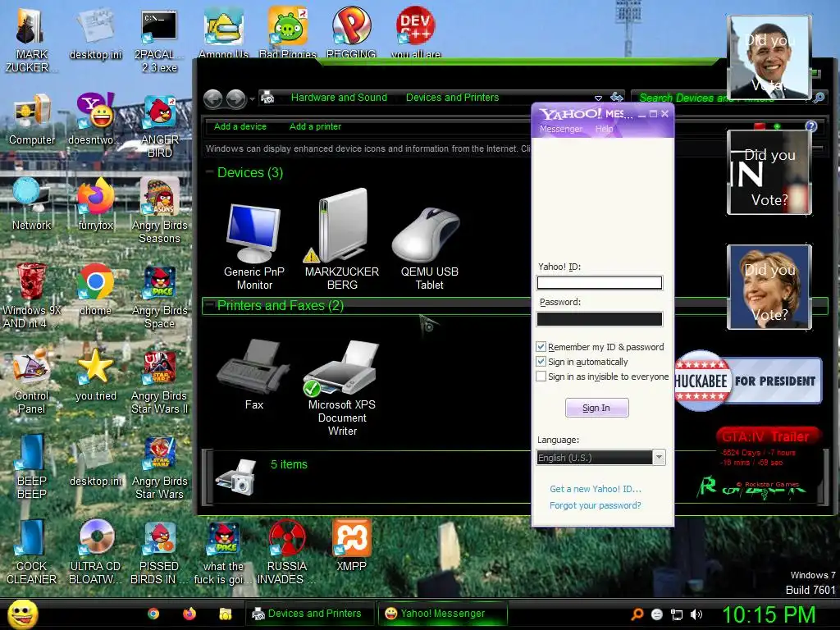Viewport: 840px width, 630px height.
Task: Click the Forward navigation button in Explorer
Action: coord(236,99)
